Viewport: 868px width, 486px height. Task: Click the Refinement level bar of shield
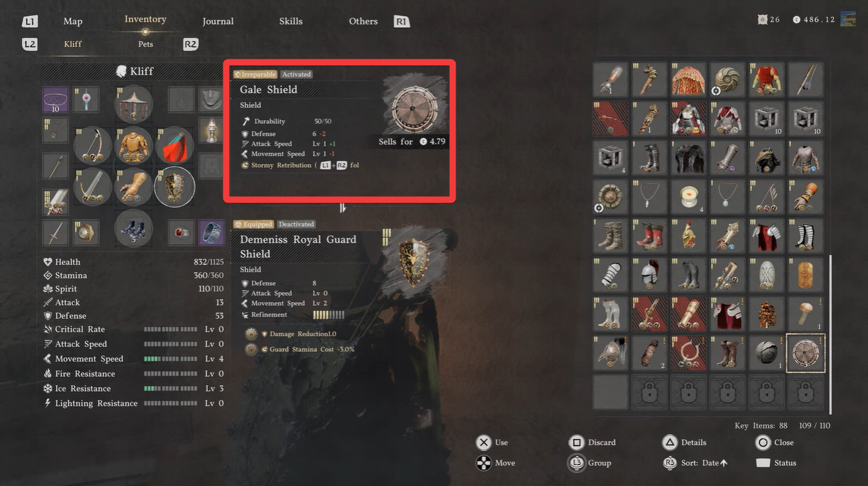pos(328,315)
